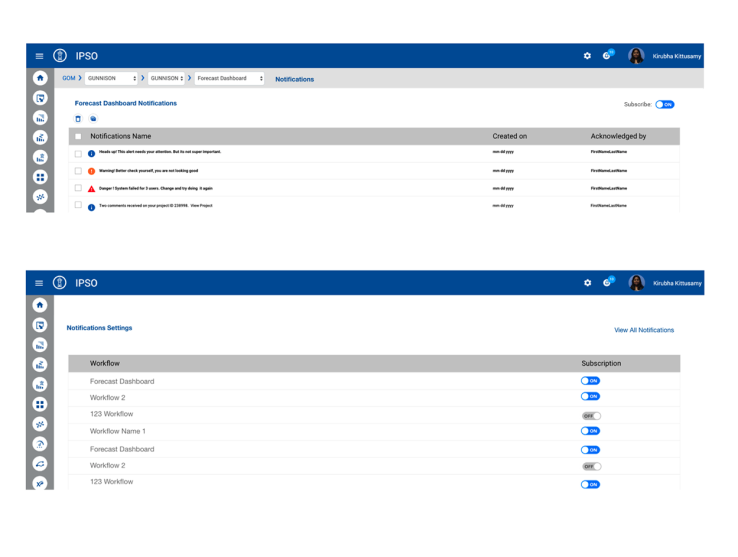The height and width of the screenshot is (557, 738).
Task: Open XP sidebar icon on Notifications Settings screen
Action: click(40, 483)
